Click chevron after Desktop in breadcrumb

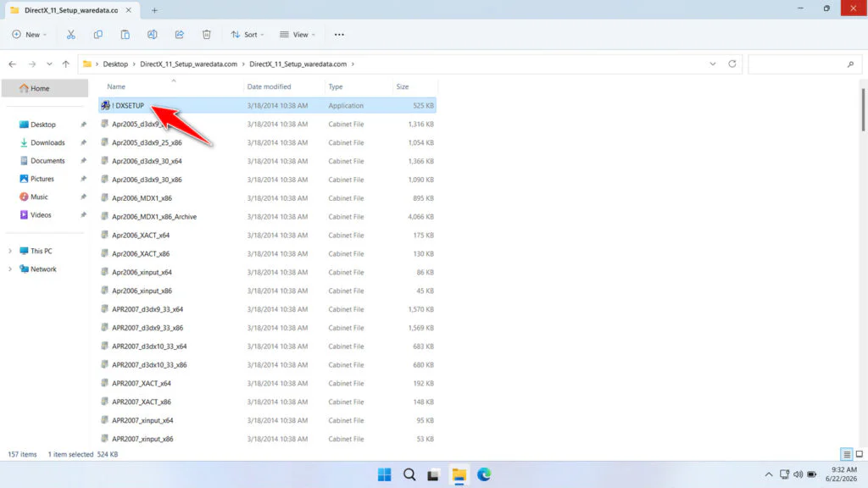[134, 64]
